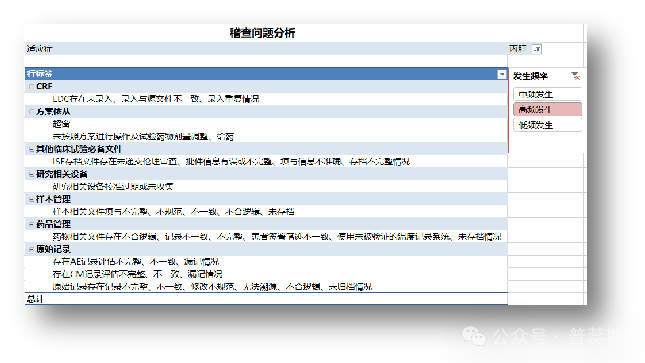Collapse the 研究相关设备 group

coord(31,174)
